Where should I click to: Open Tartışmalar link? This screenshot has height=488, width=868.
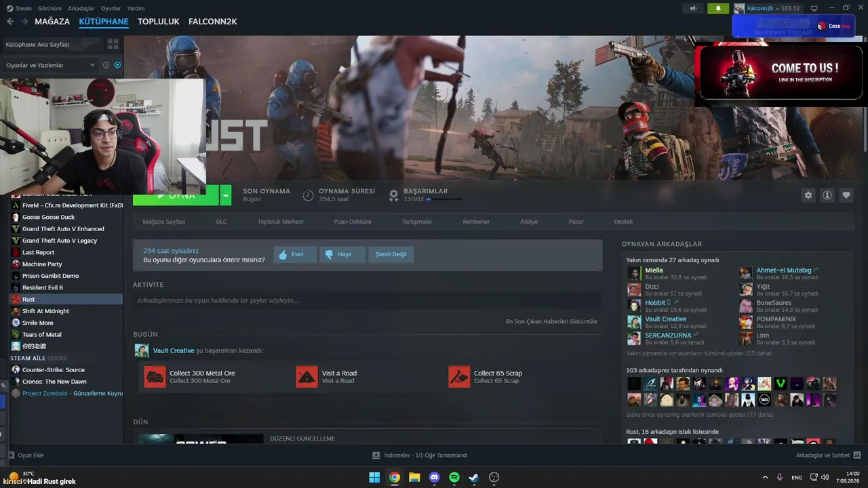417,222
